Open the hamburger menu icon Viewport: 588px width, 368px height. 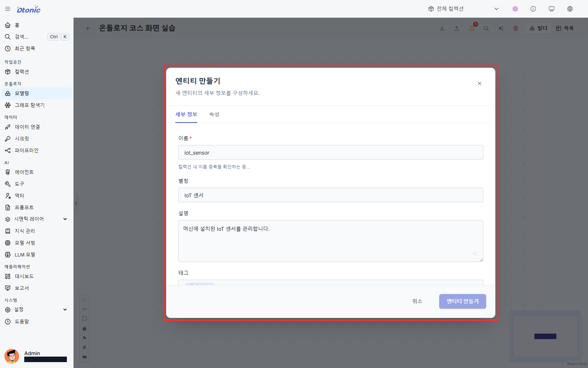pos(8,9)
